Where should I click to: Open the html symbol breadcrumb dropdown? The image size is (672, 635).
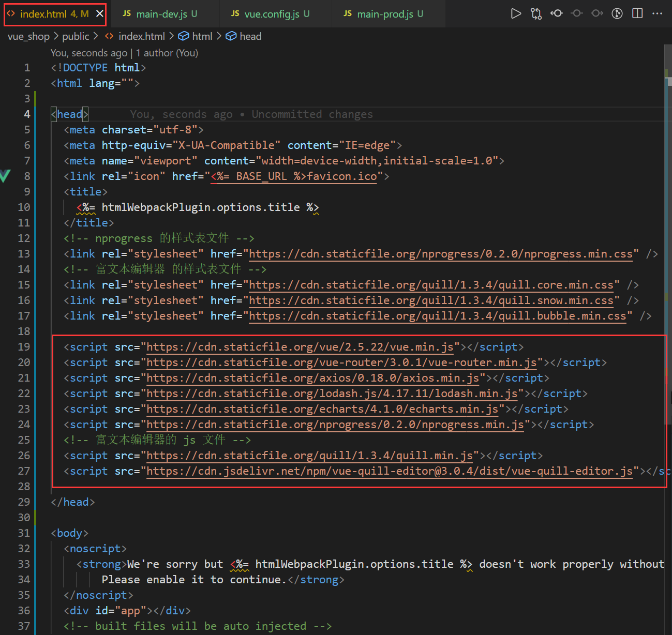pyautogui.click(x=202, y=36)
